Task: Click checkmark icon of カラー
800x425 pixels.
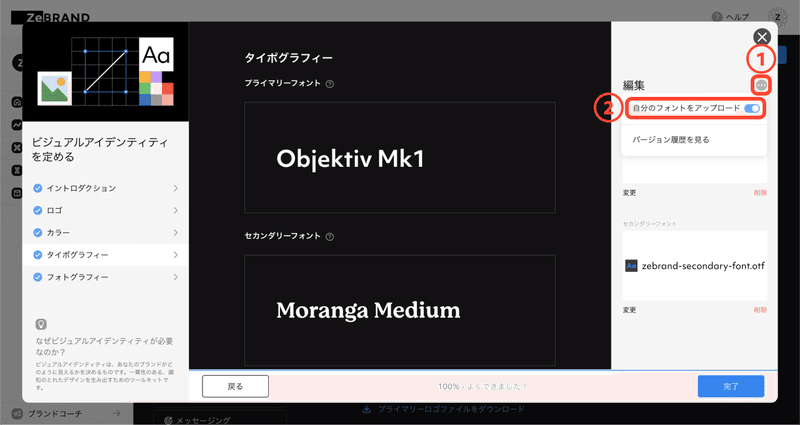Action: (x=37, y=233)
